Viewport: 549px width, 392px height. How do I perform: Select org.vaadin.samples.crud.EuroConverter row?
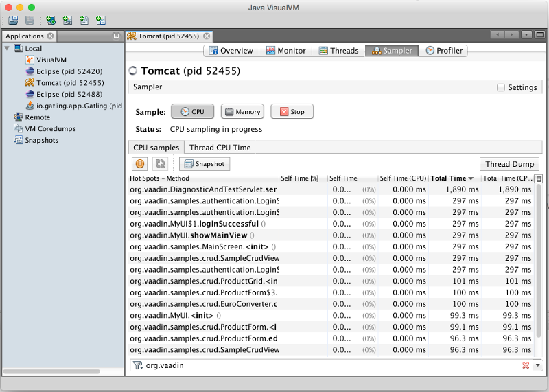click(331, 304)
